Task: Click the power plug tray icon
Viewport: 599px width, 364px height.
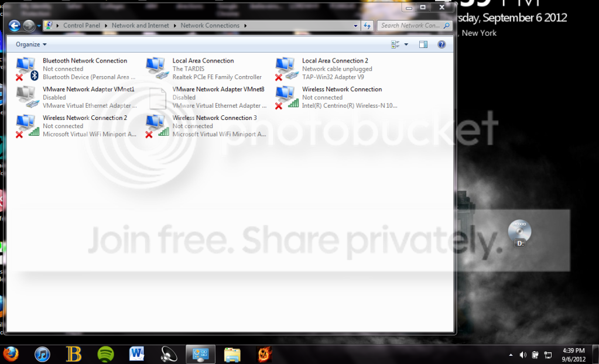Action: [535, 355]
